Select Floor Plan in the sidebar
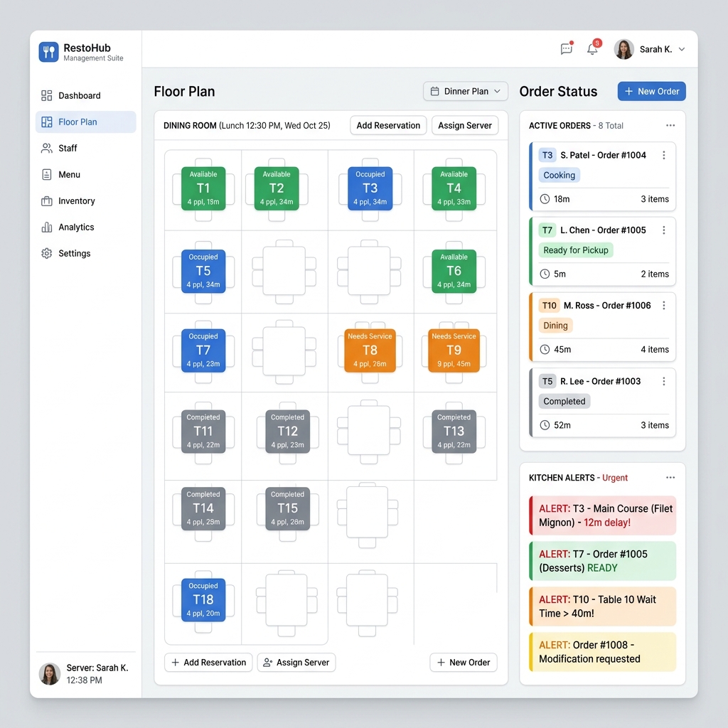The image size is (728, 728). (x=86, y=122)
